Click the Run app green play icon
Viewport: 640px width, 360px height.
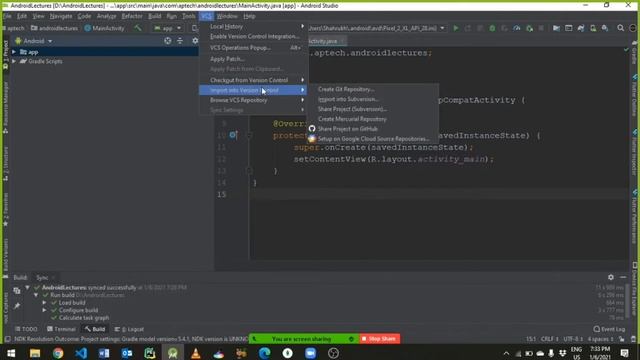[x=456, y=28]
